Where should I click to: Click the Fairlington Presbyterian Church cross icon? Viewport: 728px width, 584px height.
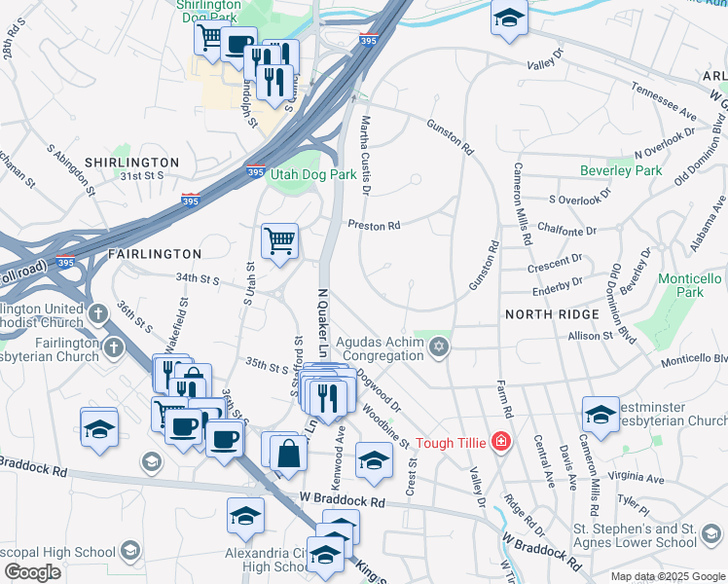[114, 347]
